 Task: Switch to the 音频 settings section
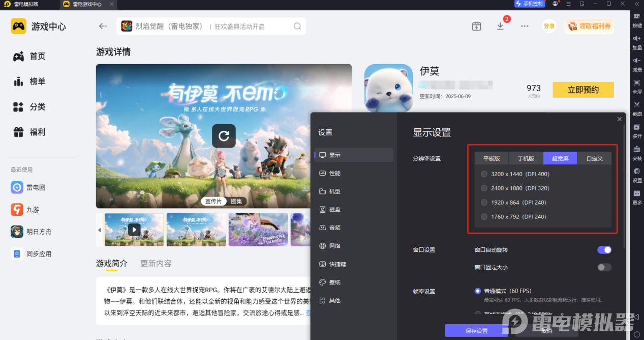click(x=335, y=228)
